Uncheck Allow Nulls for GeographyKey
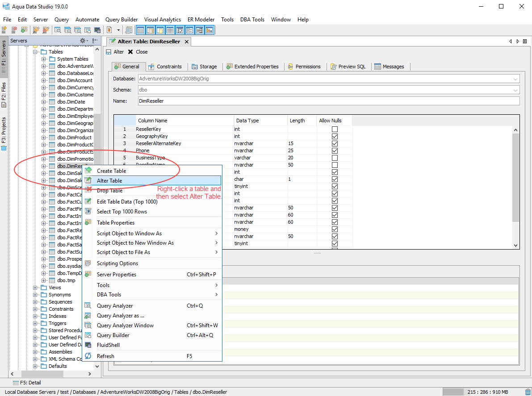The width and height of the screenshot is (532, 396). [335, 136]
